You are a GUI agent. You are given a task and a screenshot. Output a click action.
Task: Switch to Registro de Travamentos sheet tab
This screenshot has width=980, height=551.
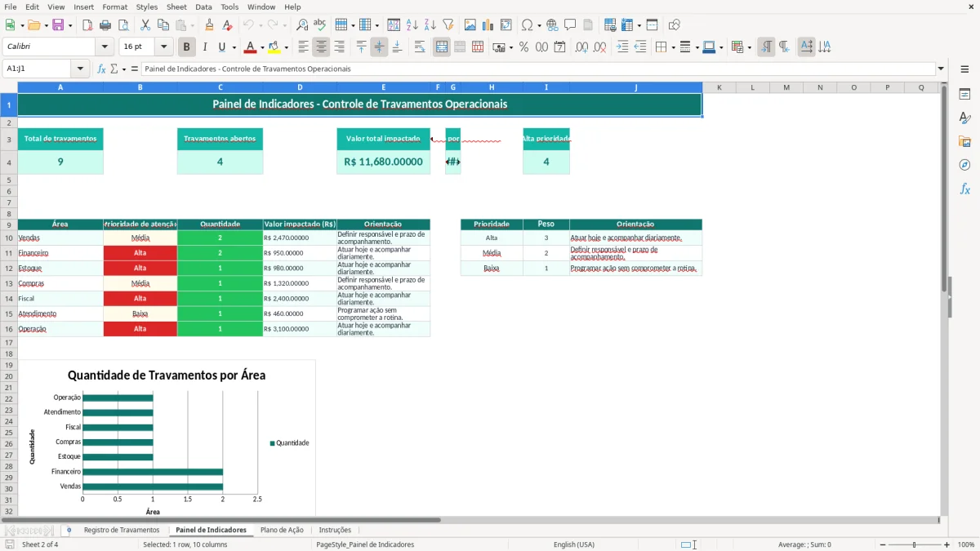[x=122, y=530]
